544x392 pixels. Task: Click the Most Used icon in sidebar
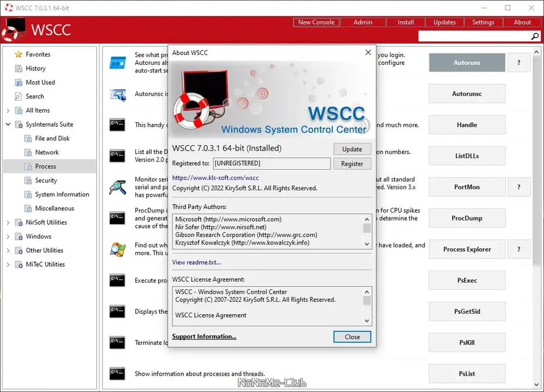18,83
